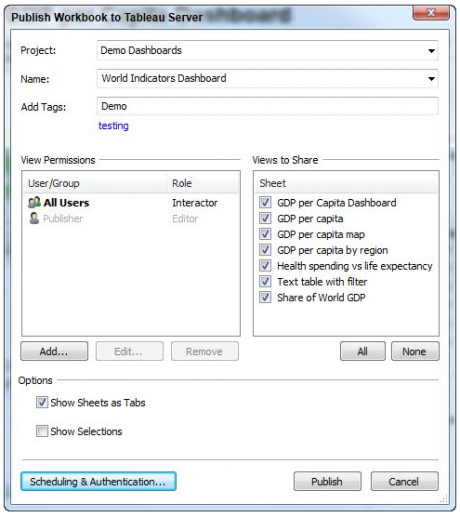Open the Project dropdown arrow
The image size is (460, 517).
coord(431,51)
